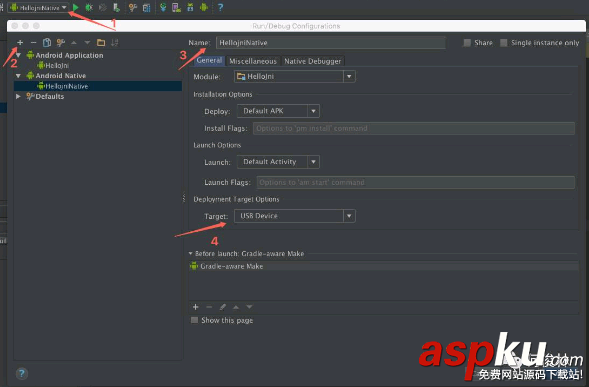Enable the Share checkbox
The image size is (589, 387).
pyautogui.click(x=467, y=42)
